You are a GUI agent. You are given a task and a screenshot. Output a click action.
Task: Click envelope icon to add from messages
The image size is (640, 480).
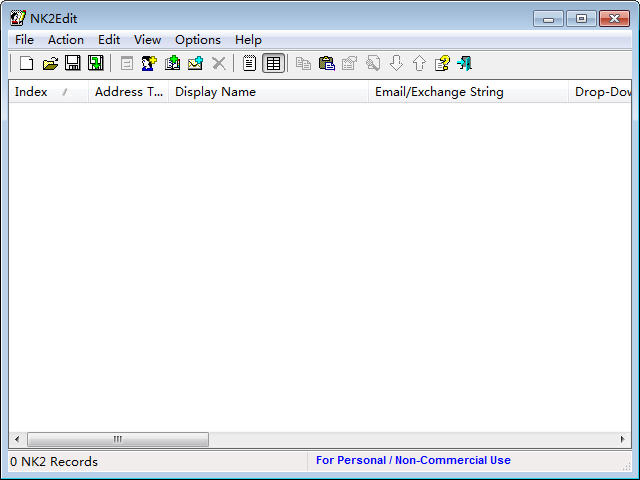pos(196,63)
